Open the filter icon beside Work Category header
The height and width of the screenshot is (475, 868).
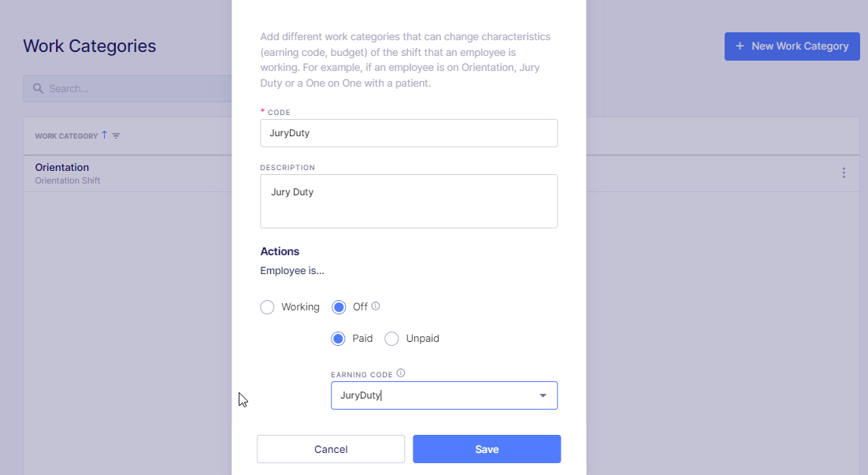point(117,135)
